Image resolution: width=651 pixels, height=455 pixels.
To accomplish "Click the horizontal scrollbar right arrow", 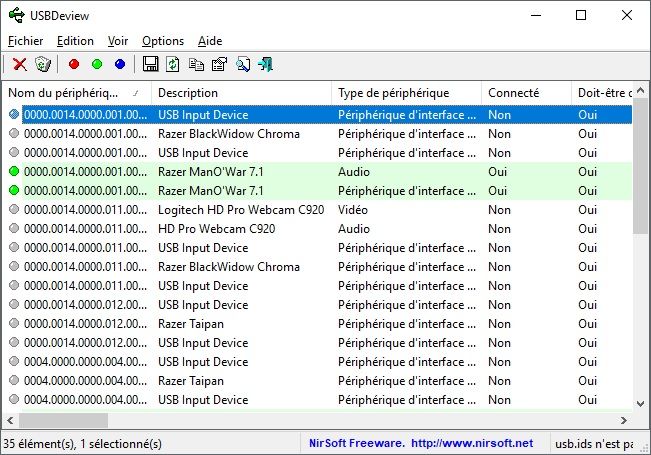I will [x=624, y=420].
